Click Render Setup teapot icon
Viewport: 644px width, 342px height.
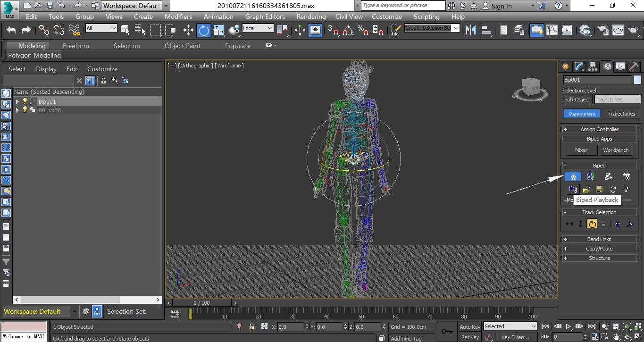pos(603,30)
